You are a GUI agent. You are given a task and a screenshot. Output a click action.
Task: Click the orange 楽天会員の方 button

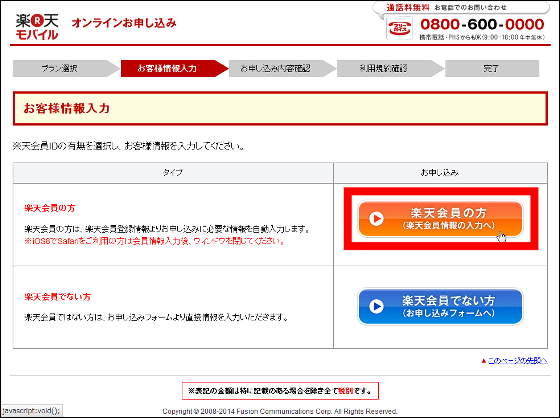click(x=440, y=219)
